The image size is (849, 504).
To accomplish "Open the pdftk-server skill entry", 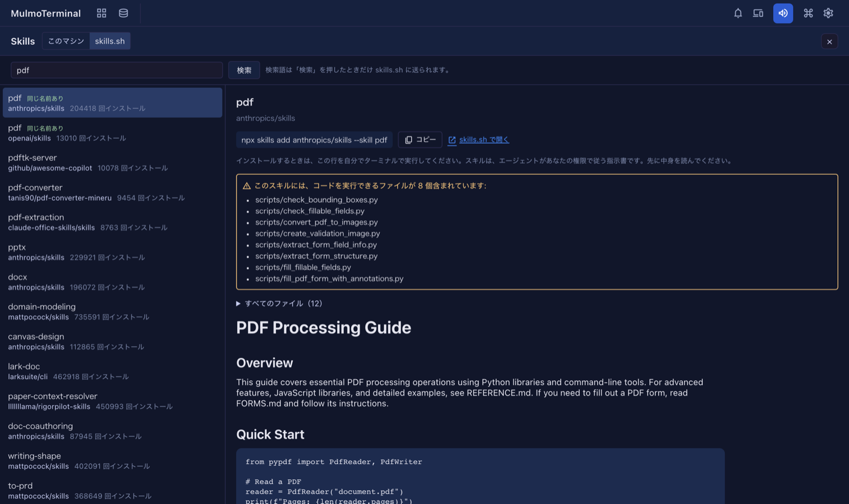I will pyautogui.click(x=113, y=163).
